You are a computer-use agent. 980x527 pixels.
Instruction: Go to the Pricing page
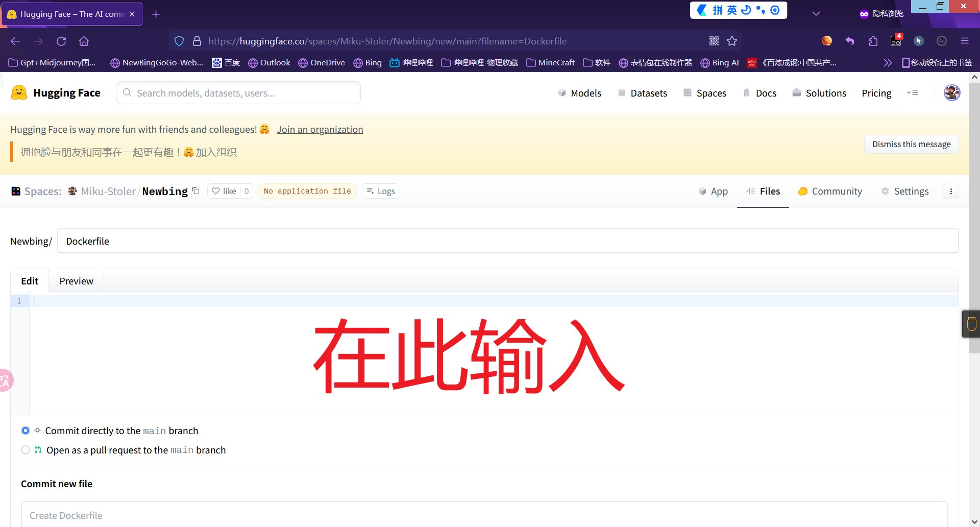tap(876, 93)
